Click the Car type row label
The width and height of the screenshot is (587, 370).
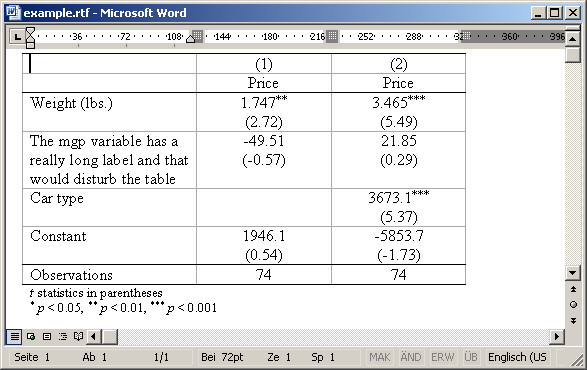point(57,198)
